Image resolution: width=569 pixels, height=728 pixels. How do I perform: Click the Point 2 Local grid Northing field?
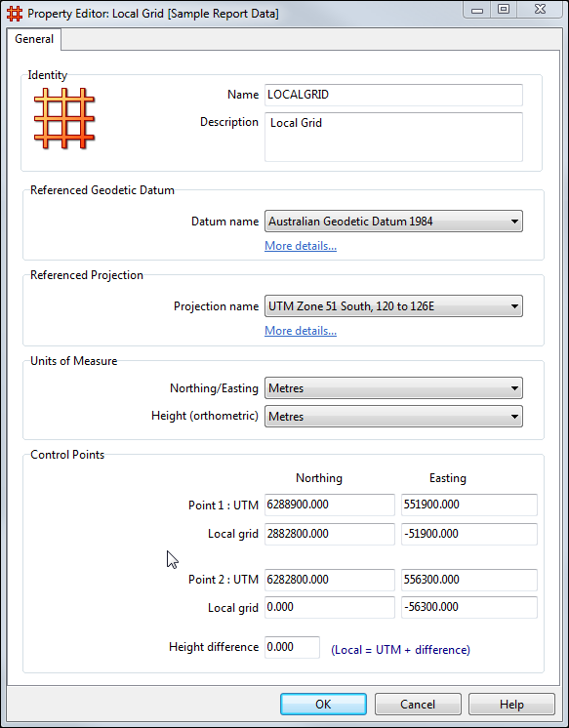330,607
